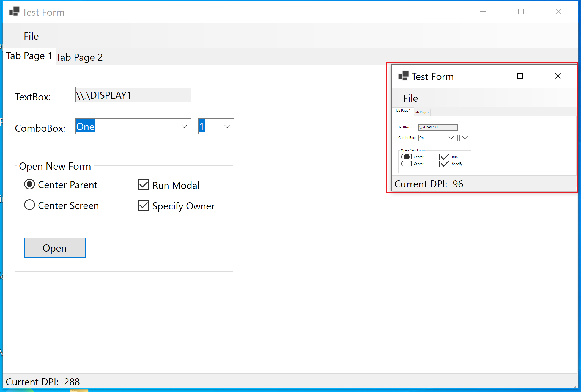Viewport: 581px width, 392px height.
Task: Click the Current DPI 288 status bar
Action: click(x=43, y=382)
